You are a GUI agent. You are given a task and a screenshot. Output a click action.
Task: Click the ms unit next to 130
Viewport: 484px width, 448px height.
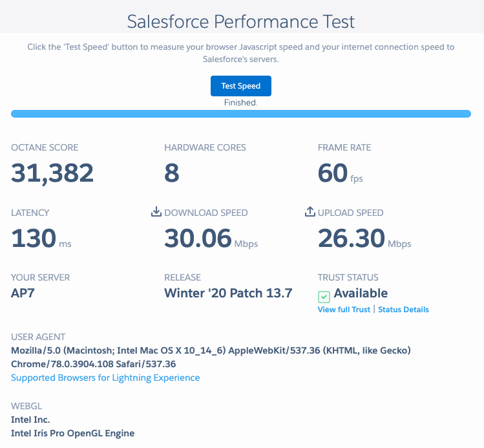(65, 244)
